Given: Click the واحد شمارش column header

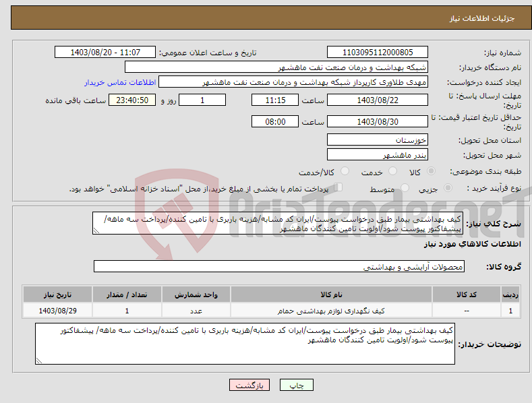Looking at the screenshot, I should pos(196,294).
